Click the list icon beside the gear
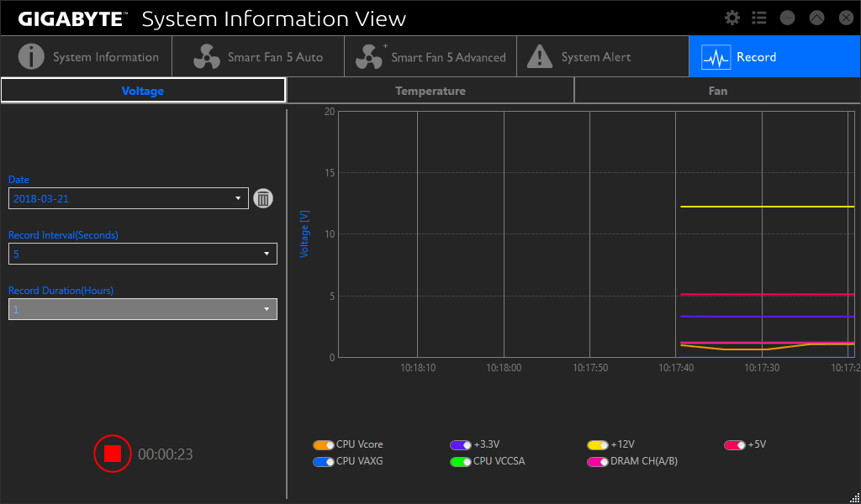861x504 pixels. [x=759, y=18]
